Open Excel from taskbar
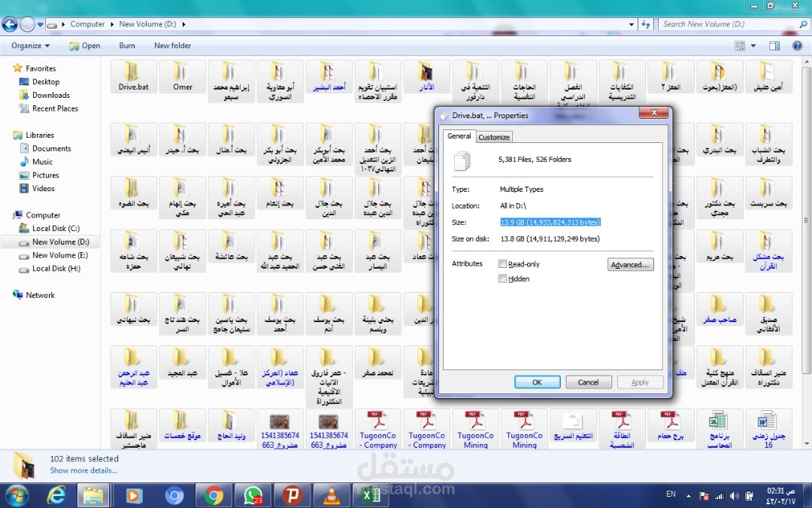Image resolution: width=812 pixels, height=508 pixels. (x=371, y=495)
